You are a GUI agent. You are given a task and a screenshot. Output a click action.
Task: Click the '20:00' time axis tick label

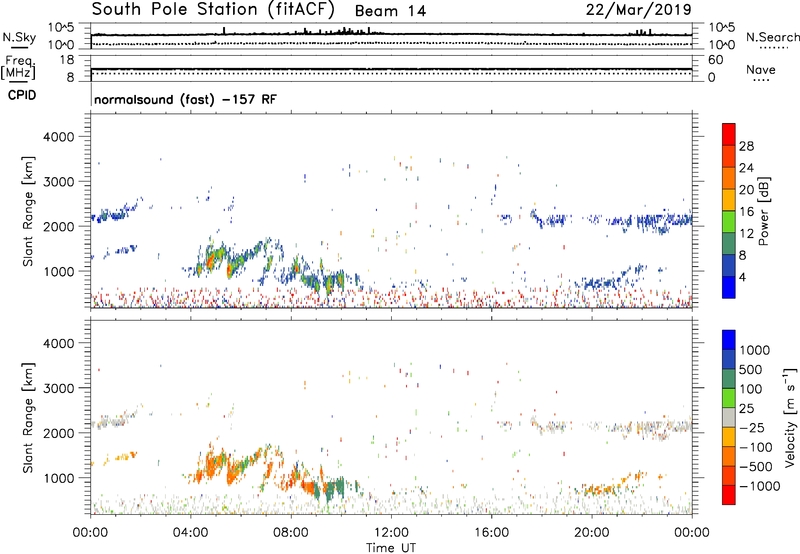click(591, 533)
